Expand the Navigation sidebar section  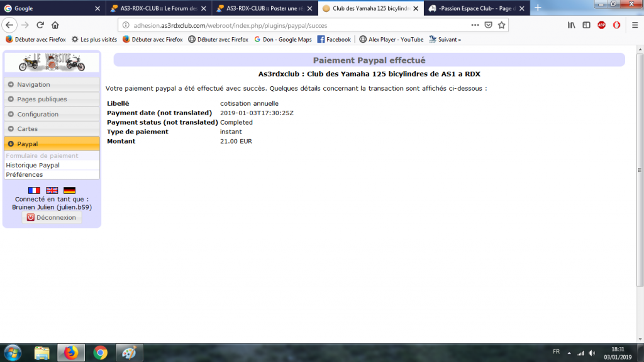(52, 84)
